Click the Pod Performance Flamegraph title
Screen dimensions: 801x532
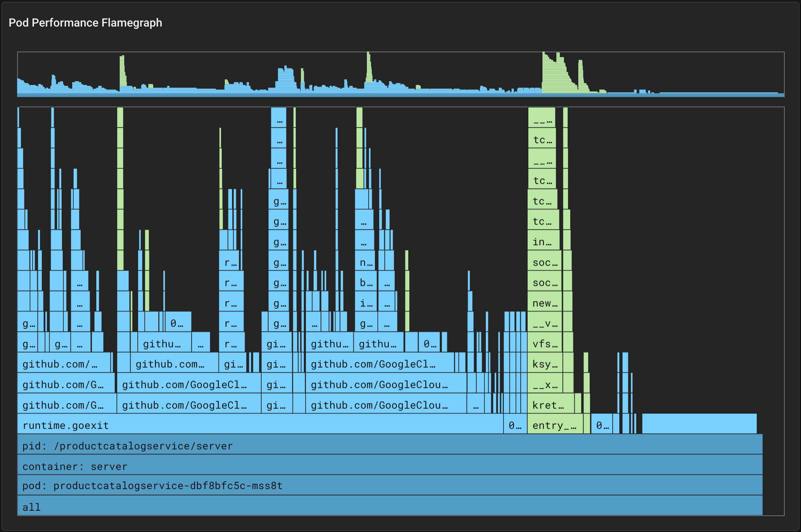coord(85,23)
